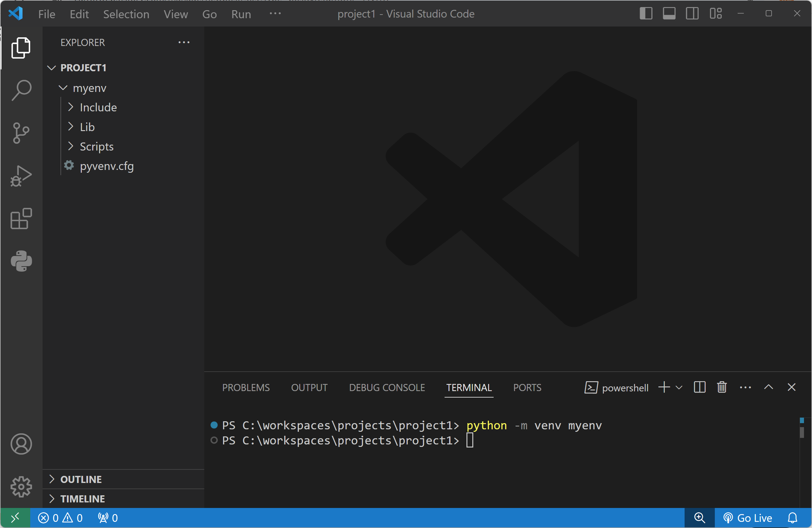The image size is (812, 528).
Task: Expand the OUTLINE section
Action: coord(81,479)
